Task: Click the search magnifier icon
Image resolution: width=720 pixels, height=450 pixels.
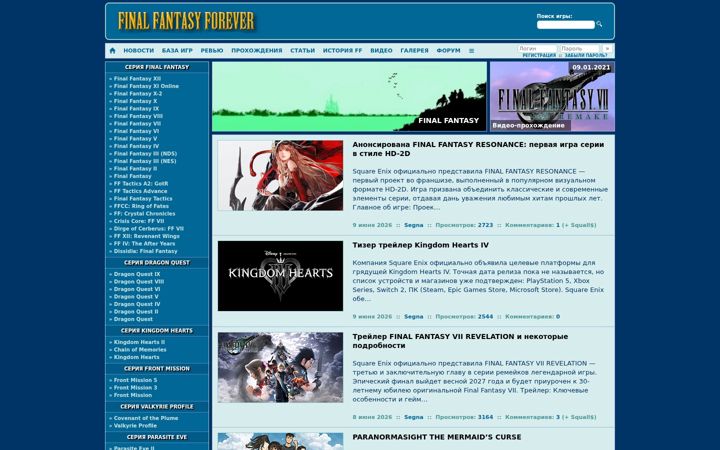Action: click(599, 24)
